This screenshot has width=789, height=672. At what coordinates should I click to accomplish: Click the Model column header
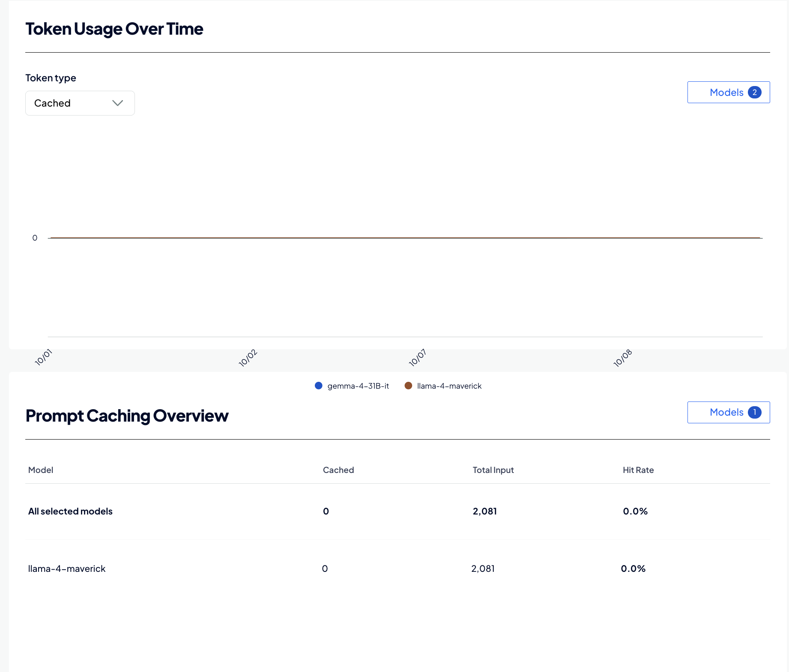41,470
